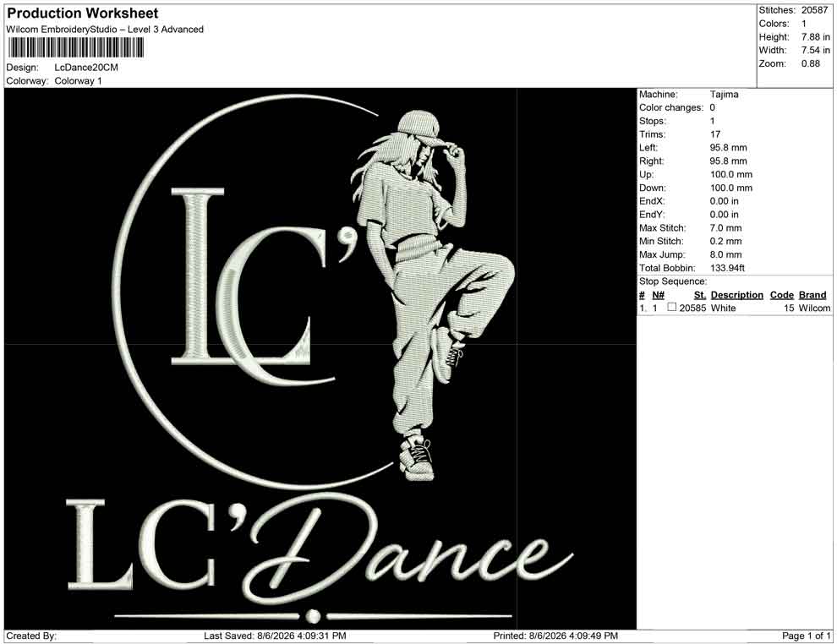Click the 'N#' column header
This screenshot has height=644, width=837.
pos(658,295)
